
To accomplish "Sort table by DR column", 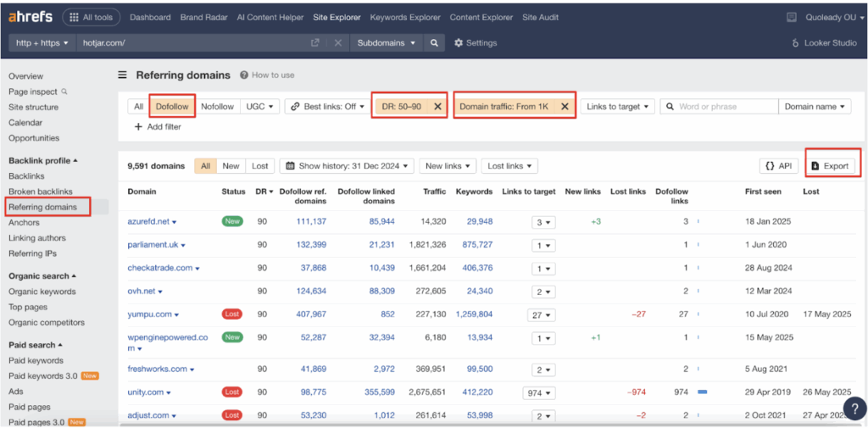I will coord(264,192).
